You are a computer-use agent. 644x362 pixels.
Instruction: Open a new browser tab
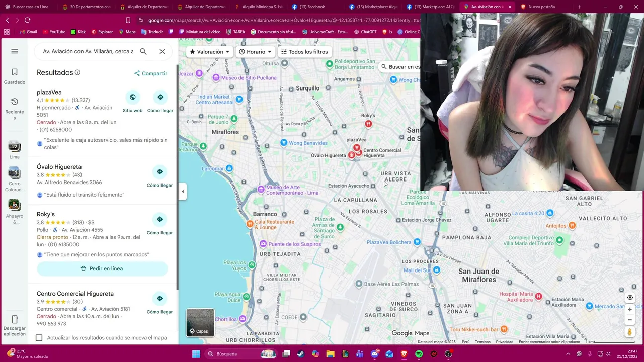click(x=579, y=7)
